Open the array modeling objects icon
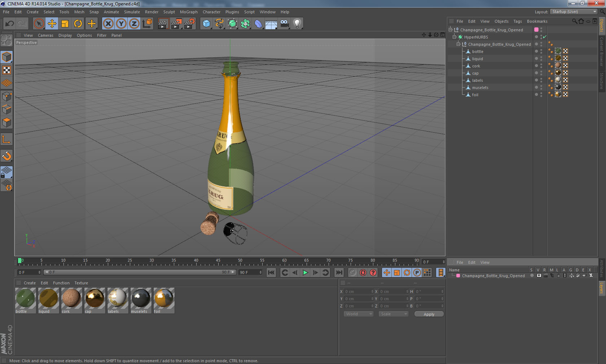The height and width of the screenshot is (364, 606). [245, 24]
